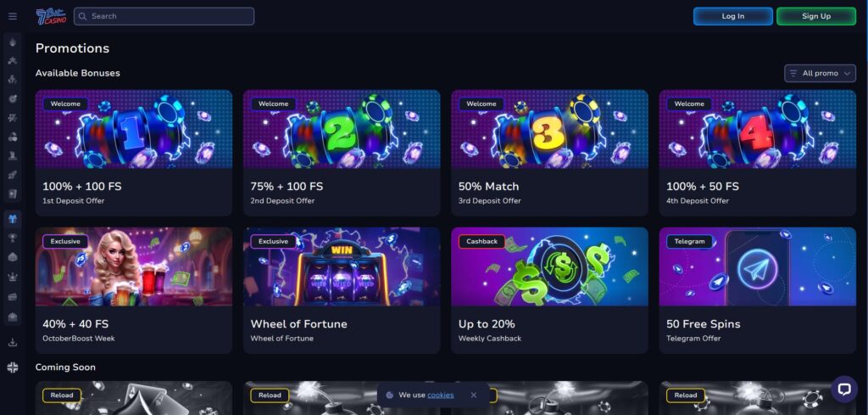Expand the All promo filter dropdown

coord(820,73)
